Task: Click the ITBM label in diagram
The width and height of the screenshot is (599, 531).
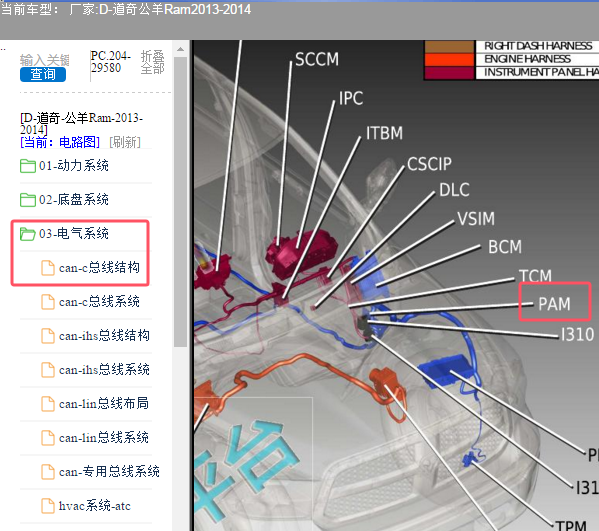Action: coord(384,133)
